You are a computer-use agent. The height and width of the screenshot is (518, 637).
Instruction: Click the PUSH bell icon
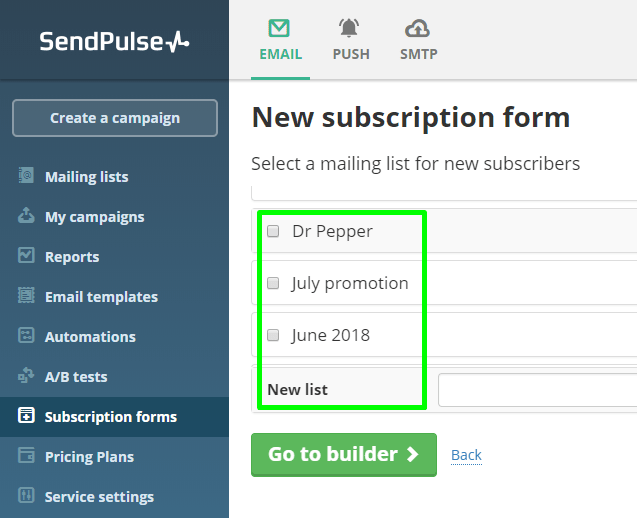[349, 28]
